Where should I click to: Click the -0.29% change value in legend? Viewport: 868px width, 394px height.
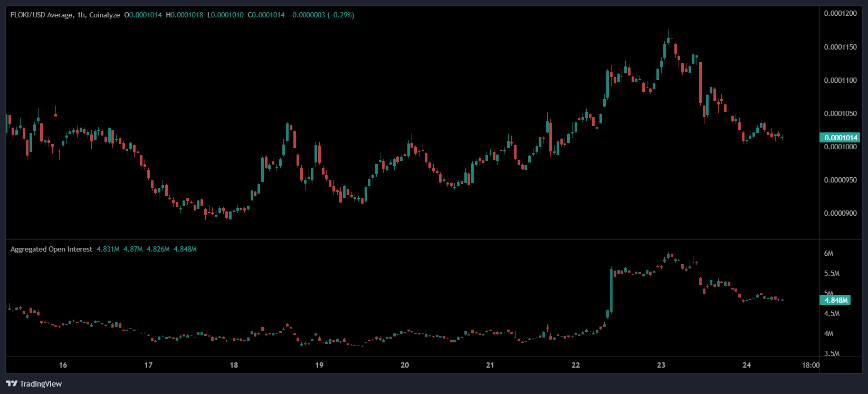pos(341,15)
